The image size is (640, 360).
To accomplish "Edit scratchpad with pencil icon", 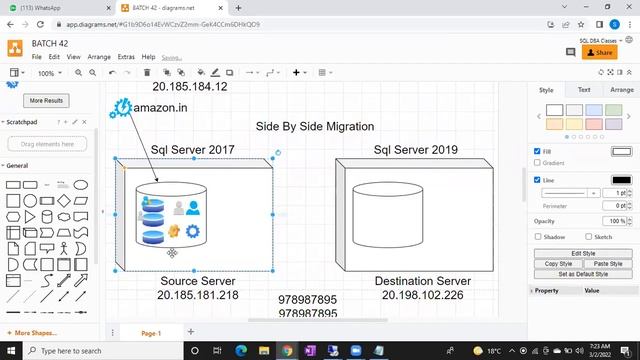I will (75, 122).
